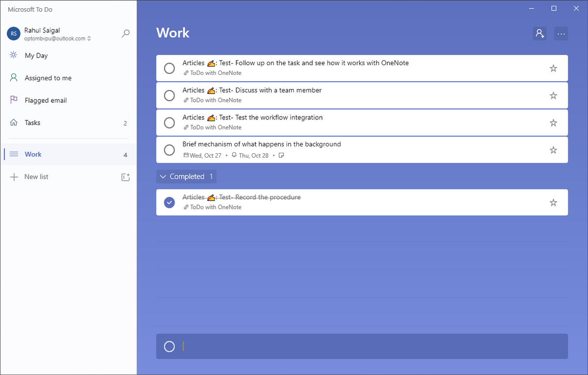Screen dimensions: 588x375
Task: Open the share list person icon
Action: click(x=540, y=33)
